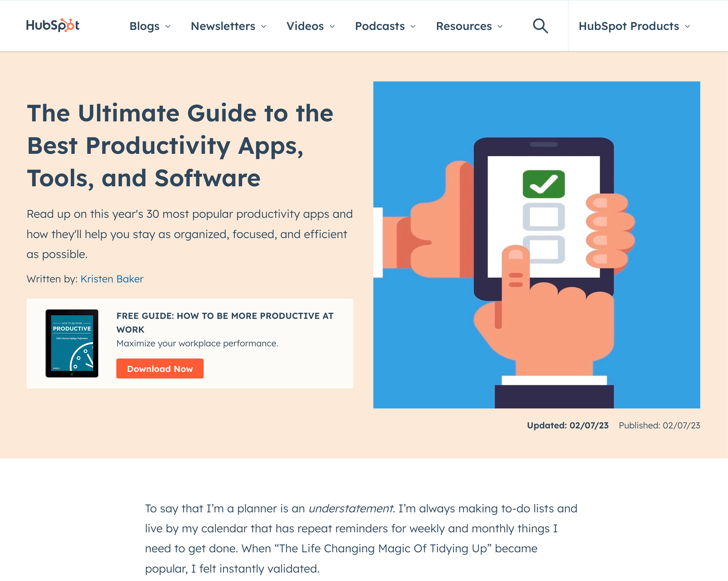Click the FREE GUIDE heading text
Image resolution: width=728 pixels, height=581 pixels.
225,323
